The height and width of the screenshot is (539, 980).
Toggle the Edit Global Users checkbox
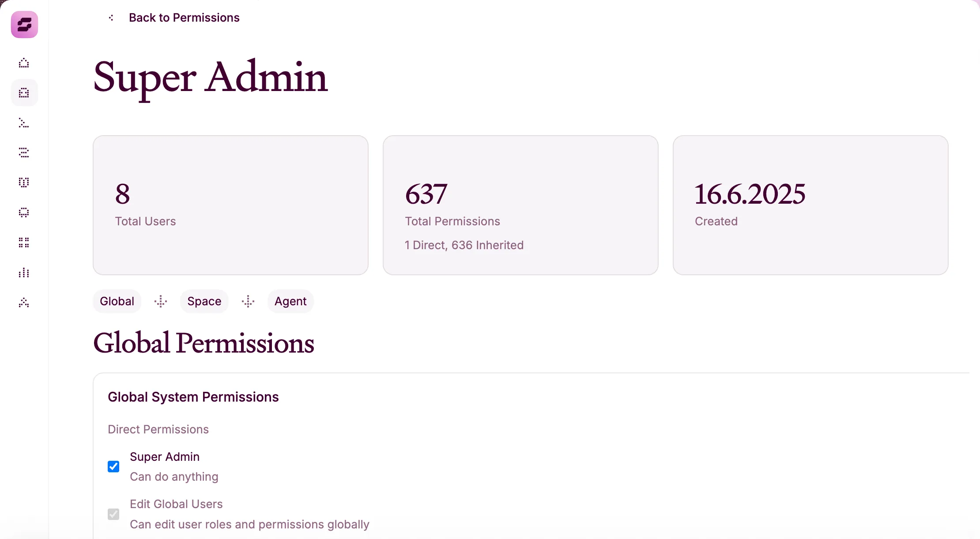point(113,514)
